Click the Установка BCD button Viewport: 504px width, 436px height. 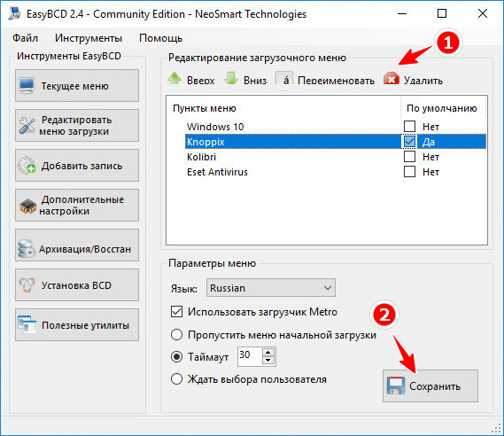tap(77, 284)
